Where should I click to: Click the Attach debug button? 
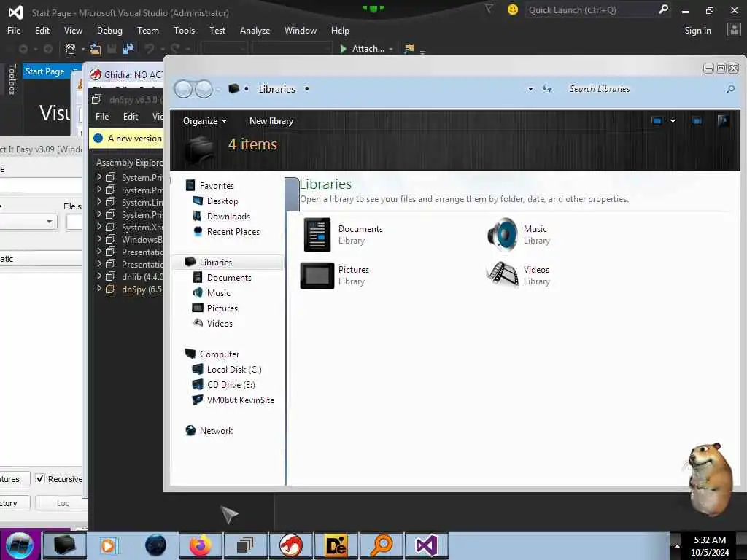coord(363,49)
